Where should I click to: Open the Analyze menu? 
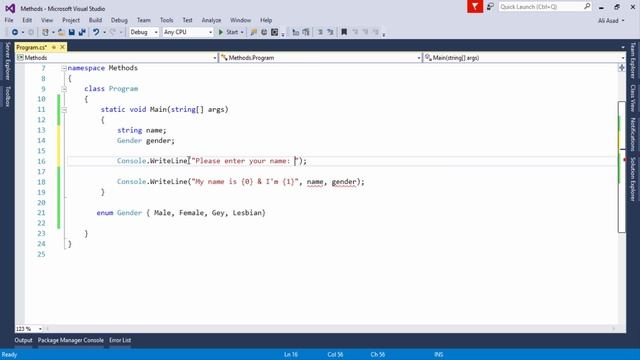(x=211, y=20)
